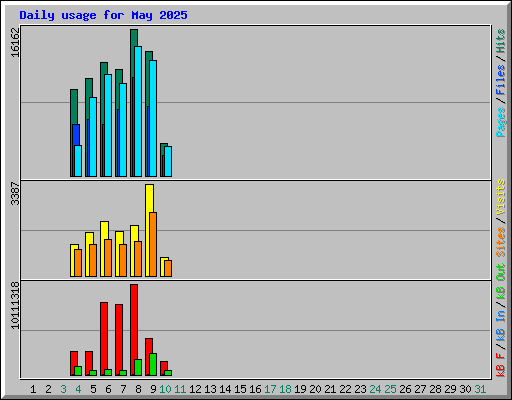Image resolution: width=512 pixels, height=400 pixels.
Task: Click day 2 on the x-axis
Action: (x=48, y=389)
